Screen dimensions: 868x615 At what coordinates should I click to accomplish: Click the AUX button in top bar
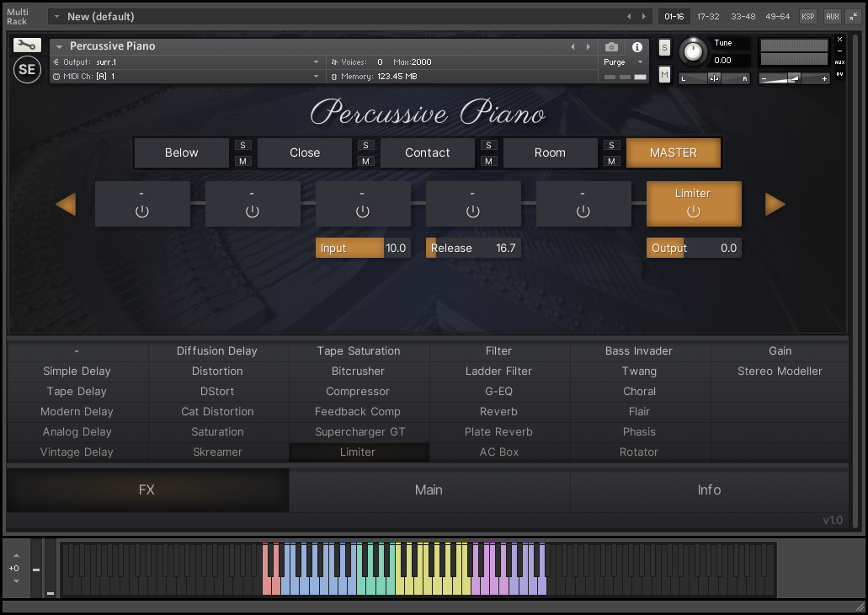point(832,16)
